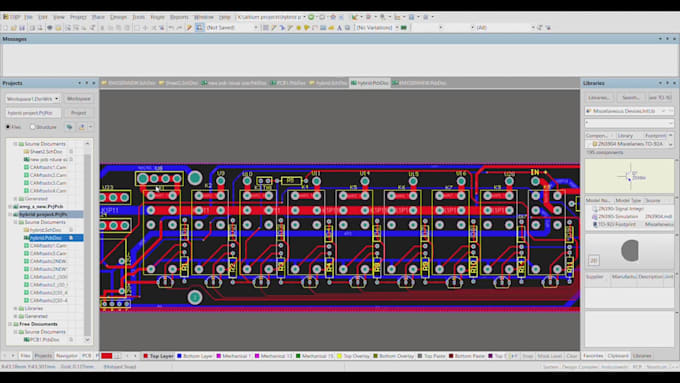Viewport: 680px width, 383px height.
Task: Click the Bottom Layer blue color swatch
Action: click(x=179, y=356)
